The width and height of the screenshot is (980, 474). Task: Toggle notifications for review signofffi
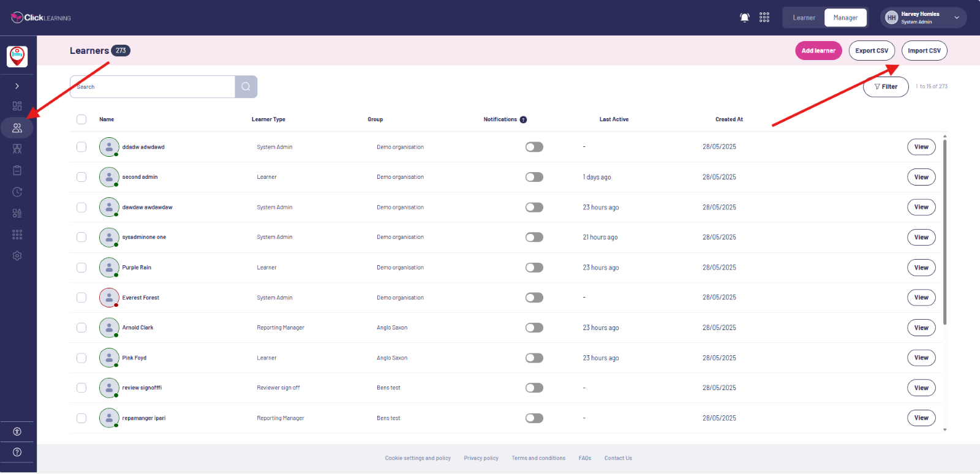coord(534,388)
